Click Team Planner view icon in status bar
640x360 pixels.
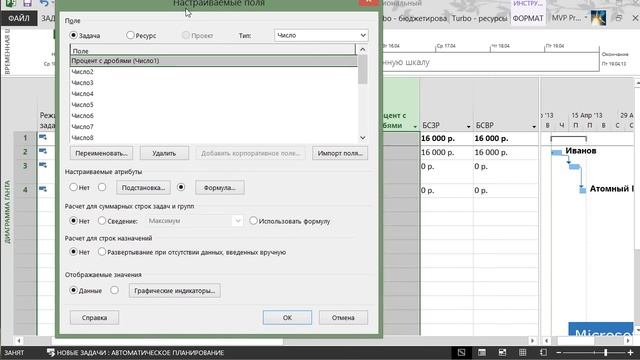502,352
